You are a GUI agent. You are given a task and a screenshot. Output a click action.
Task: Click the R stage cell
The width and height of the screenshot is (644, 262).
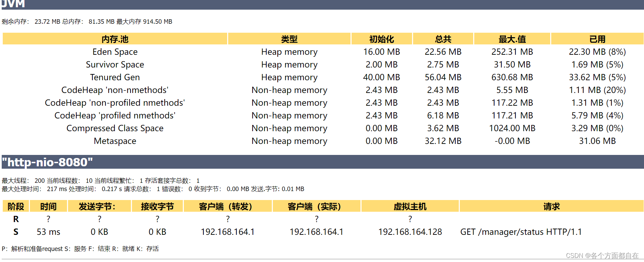point(16,219)
